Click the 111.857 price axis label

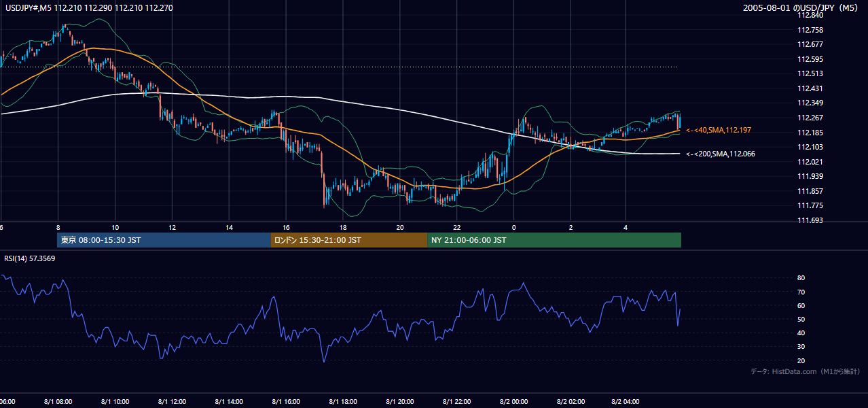click(x=810, y=191)
